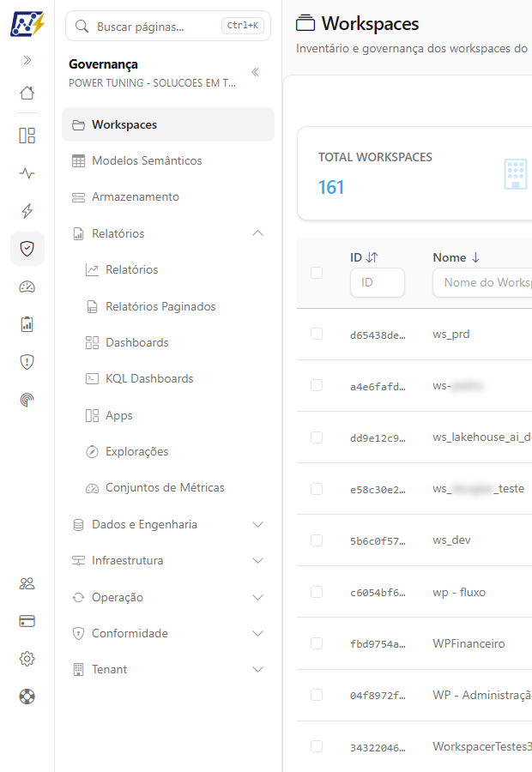The image size is (532, 772).
Task: Select the checkbox for ws_lakehouse_ai row
Action: (317, 437)
